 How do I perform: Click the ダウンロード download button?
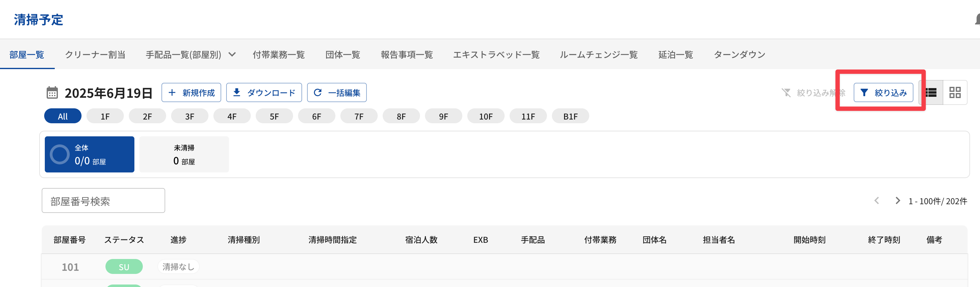tap(264, 92)
